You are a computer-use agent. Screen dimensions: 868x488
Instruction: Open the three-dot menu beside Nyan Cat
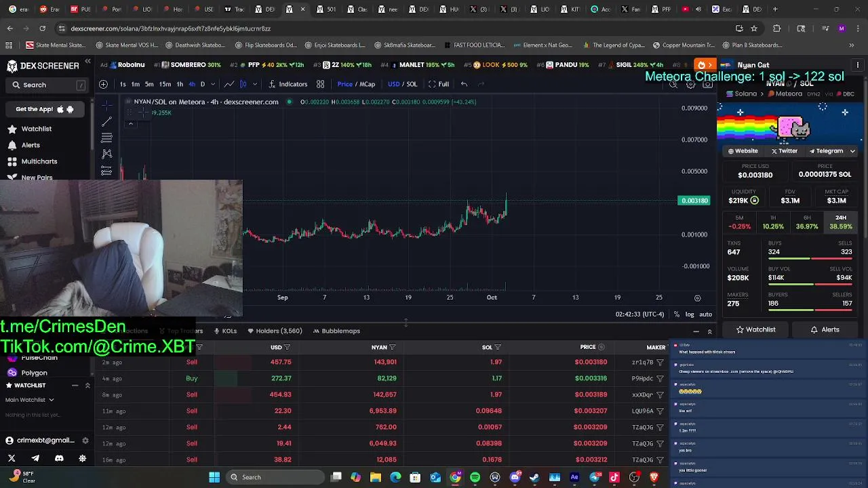(857, 65)
